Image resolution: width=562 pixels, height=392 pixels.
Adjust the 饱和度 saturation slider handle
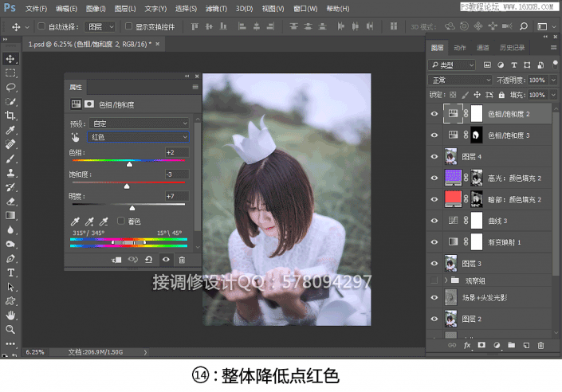click(x=127, y=186)
